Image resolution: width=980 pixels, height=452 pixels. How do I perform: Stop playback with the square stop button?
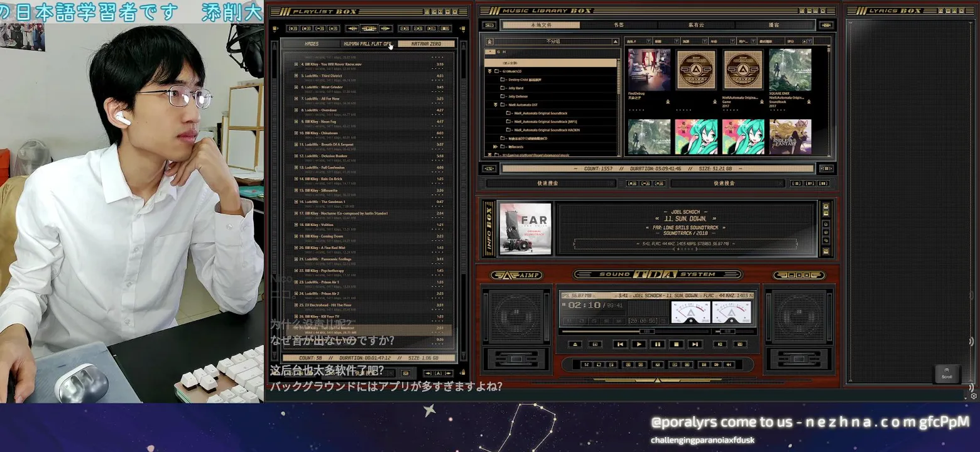[x=676, y=344]
